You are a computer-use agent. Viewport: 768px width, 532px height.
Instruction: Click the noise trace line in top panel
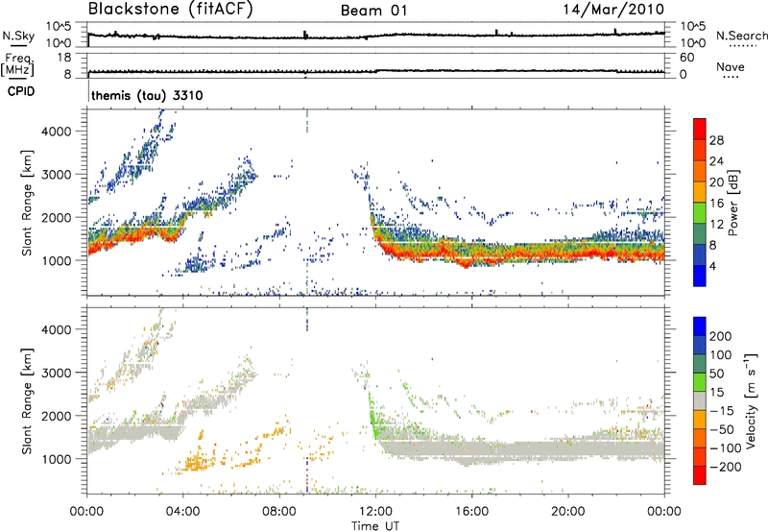375,36
